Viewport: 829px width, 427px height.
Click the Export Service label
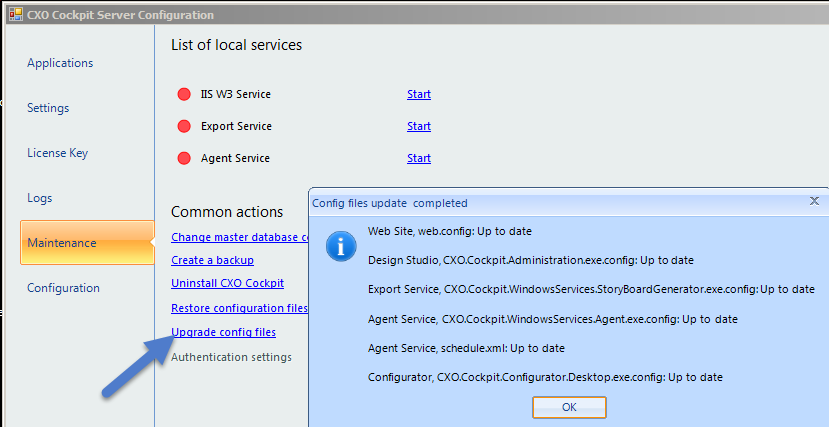coord(236,126)
